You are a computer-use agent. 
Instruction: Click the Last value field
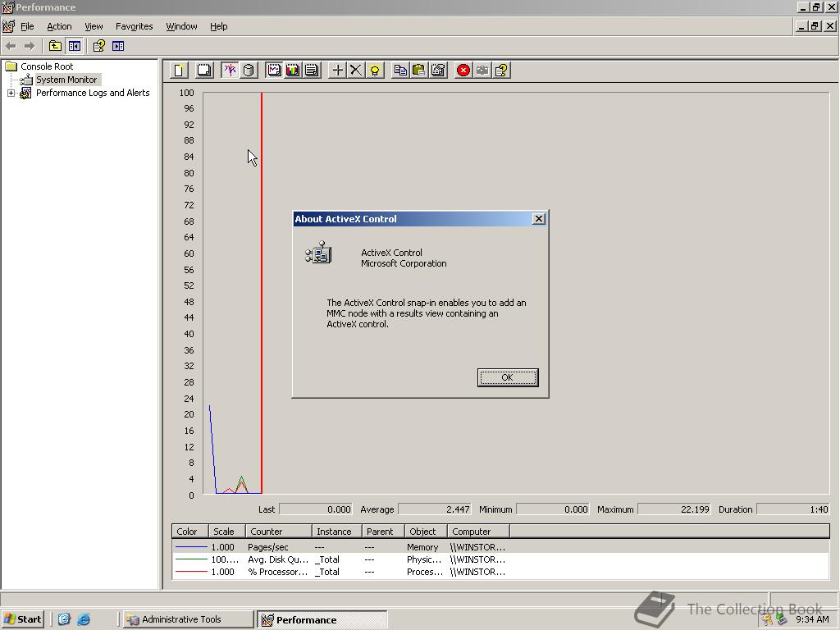pyautogui.click(x=316, y=509)
